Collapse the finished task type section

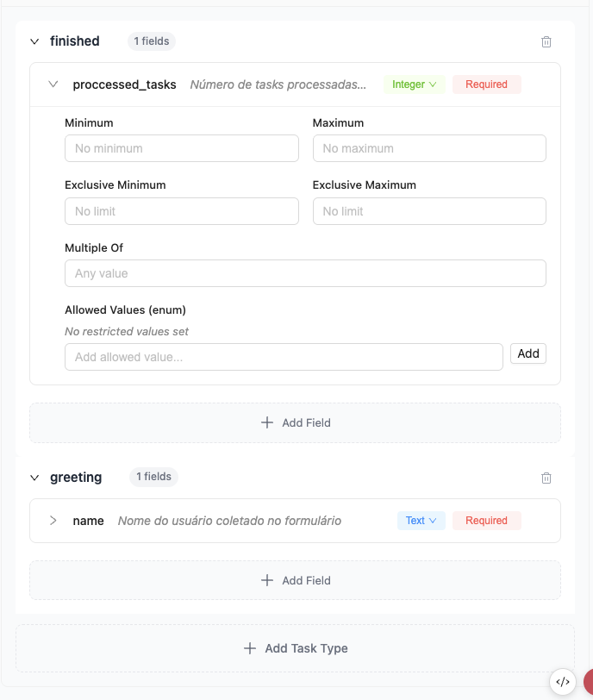pyautogui.click(x=34, y=41)
